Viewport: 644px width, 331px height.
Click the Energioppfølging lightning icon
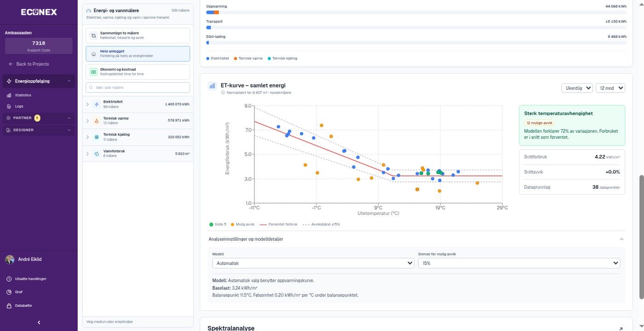(x=9, y=81)
